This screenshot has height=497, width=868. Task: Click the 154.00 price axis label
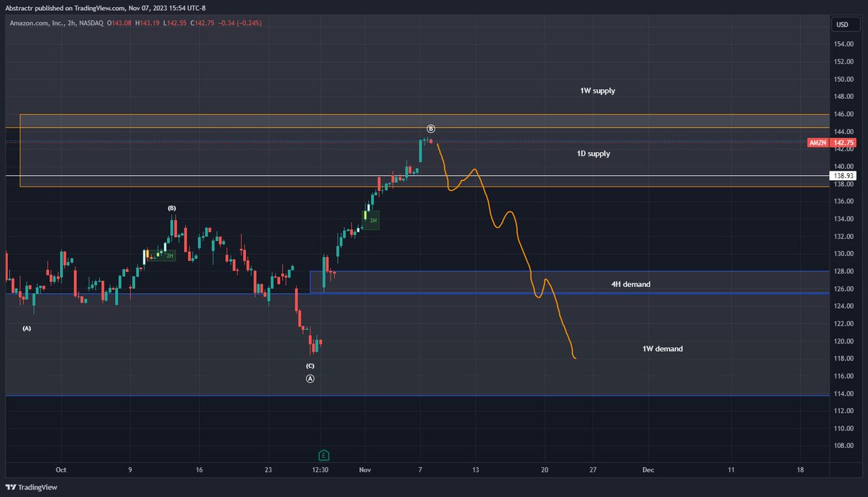(x=843, y=44)
